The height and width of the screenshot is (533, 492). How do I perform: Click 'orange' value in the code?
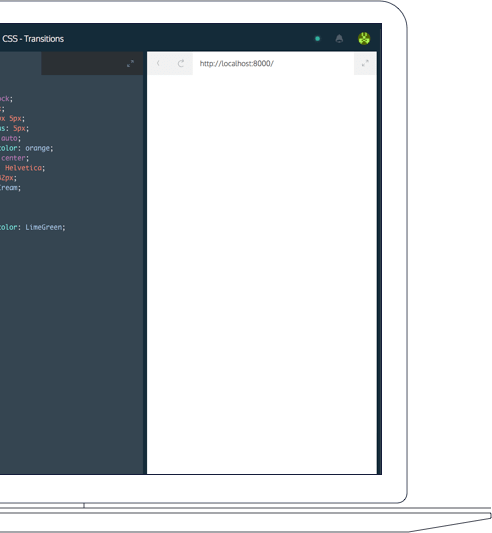[38, 148]
